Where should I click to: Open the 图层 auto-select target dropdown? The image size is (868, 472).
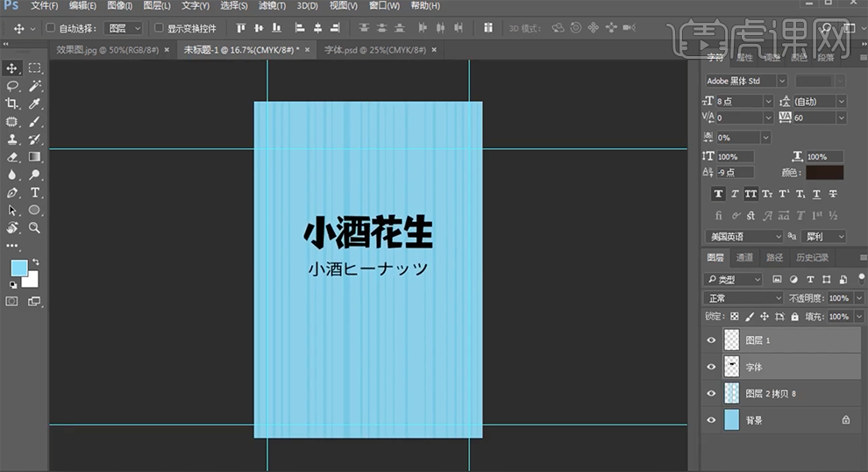pos(124,28)
